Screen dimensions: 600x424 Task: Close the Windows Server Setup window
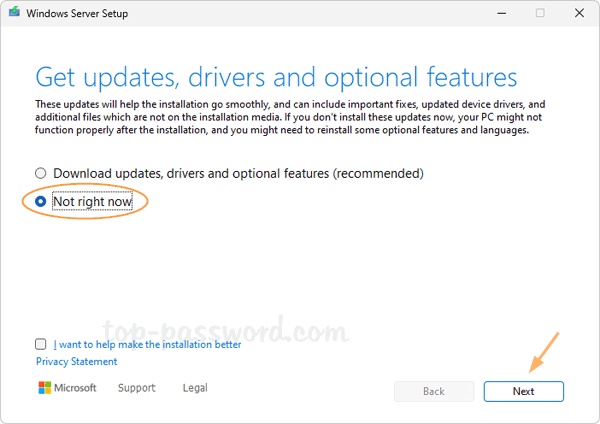click(579, 13)
